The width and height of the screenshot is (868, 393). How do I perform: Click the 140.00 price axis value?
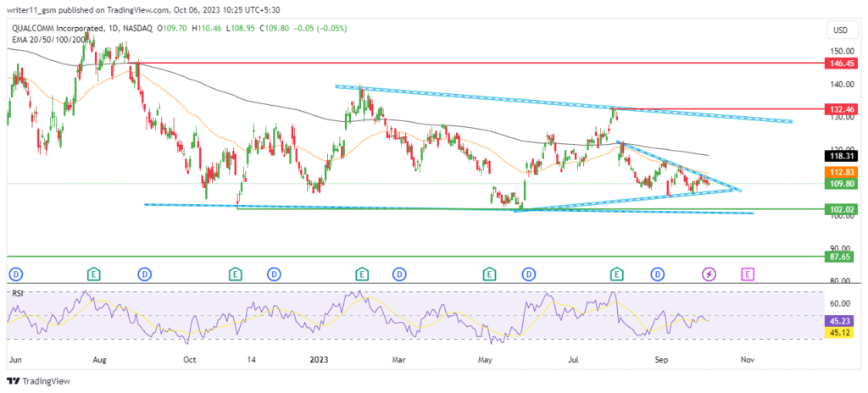842,84
